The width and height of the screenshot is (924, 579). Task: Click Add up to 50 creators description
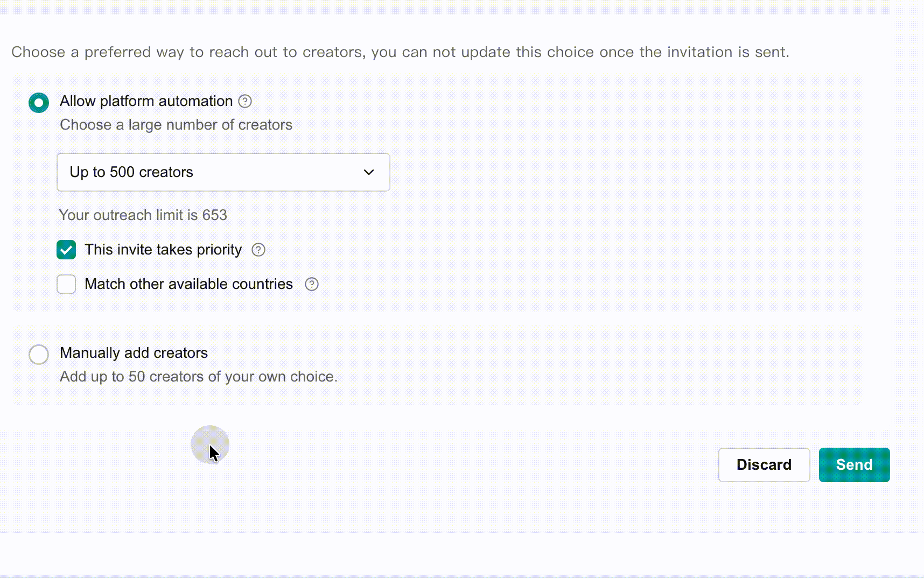(199, 377)
